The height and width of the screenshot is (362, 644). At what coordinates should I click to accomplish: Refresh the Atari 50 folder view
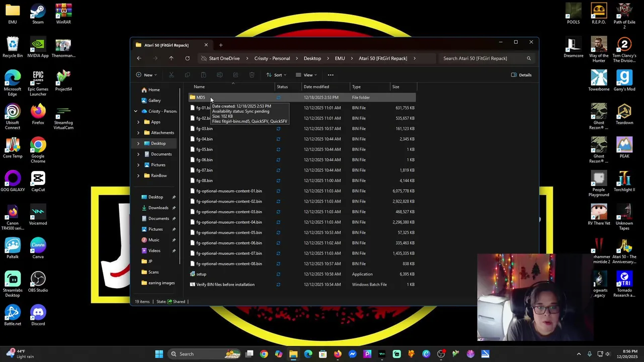pos(187,58)
